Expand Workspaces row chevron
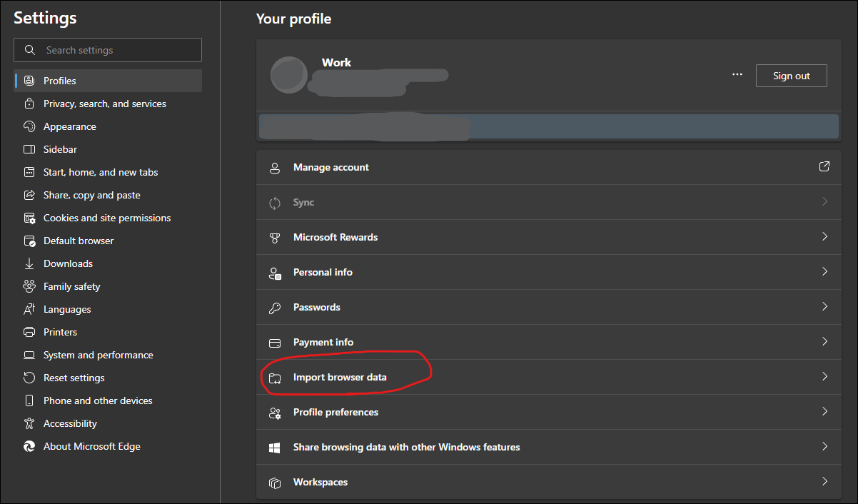 pyautogui.click(x=824, y=481)
